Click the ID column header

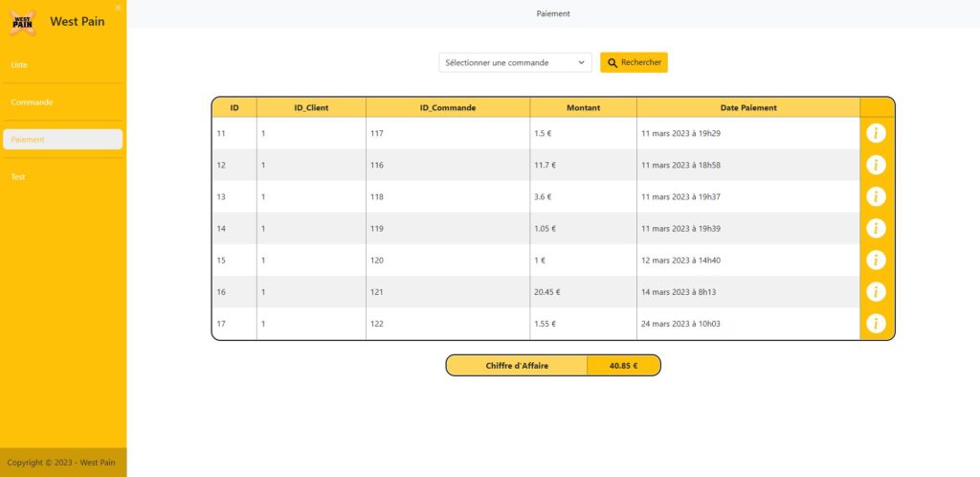coord(234,107)
